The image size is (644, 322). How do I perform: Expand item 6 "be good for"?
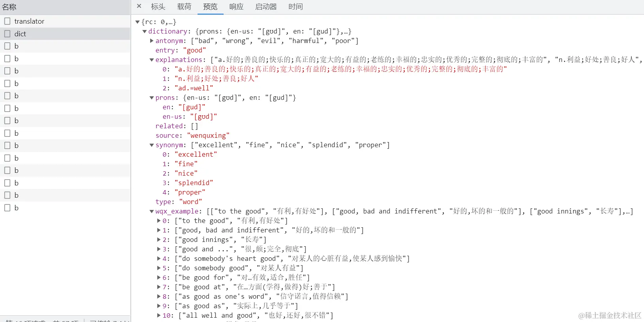(159, 278)
